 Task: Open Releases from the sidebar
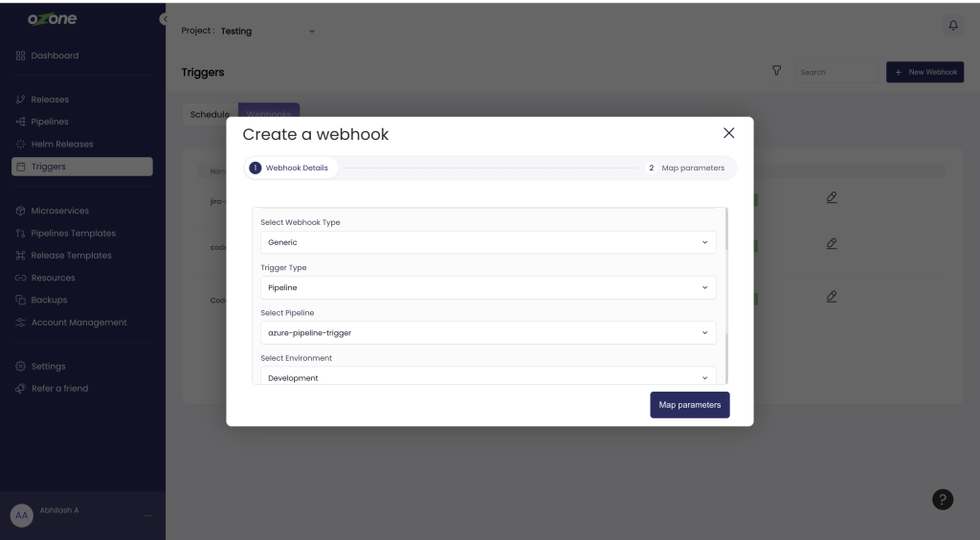(50, 100)
